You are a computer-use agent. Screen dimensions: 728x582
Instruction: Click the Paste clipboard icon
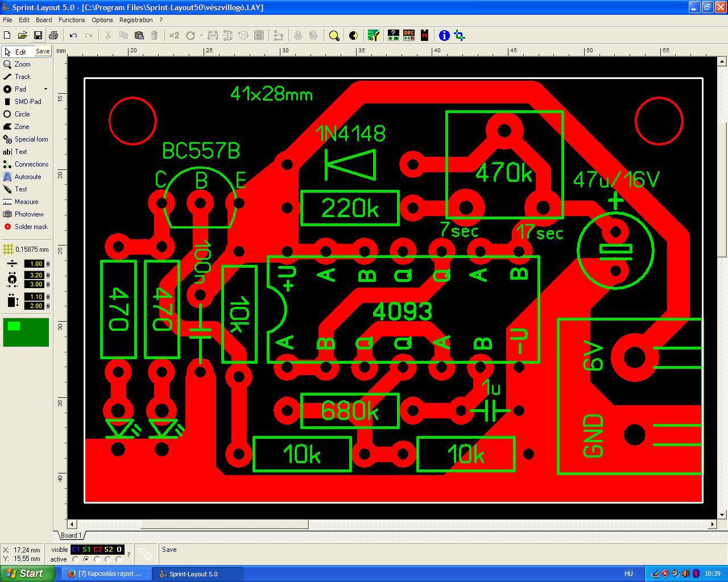[139, 35]
